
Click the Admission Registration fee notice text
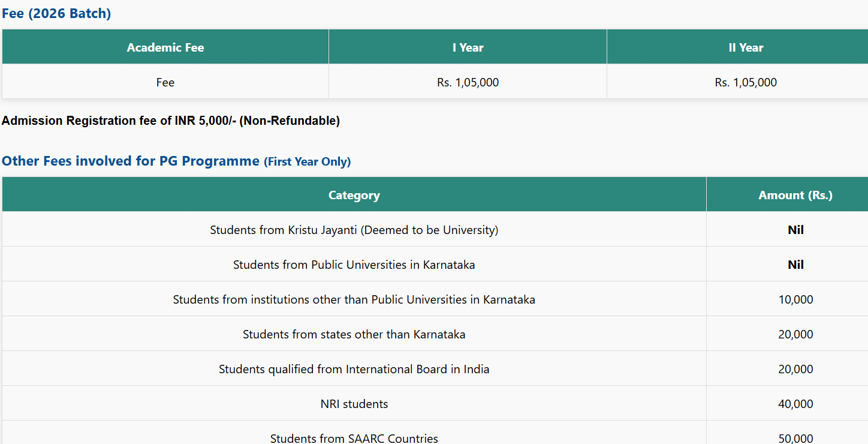tap(171, 121)
